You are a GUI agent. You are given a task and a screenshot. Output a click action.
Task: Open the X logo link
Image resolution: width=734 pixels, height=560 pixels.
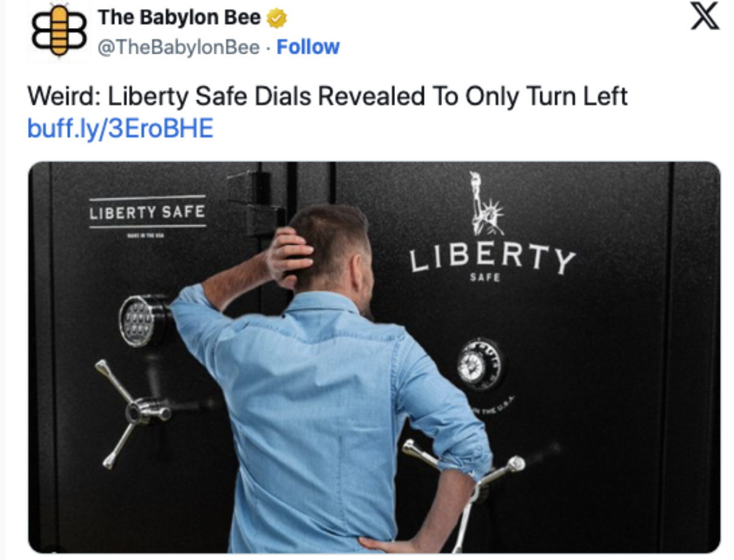coord(706,20)
